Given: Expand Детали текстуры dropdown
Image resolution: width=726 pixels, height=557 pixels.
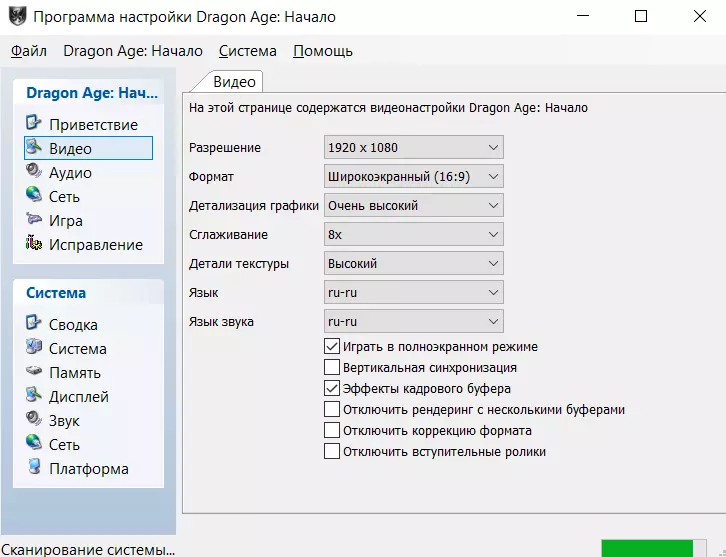Looking at the screenshot, I should [413, 263].
